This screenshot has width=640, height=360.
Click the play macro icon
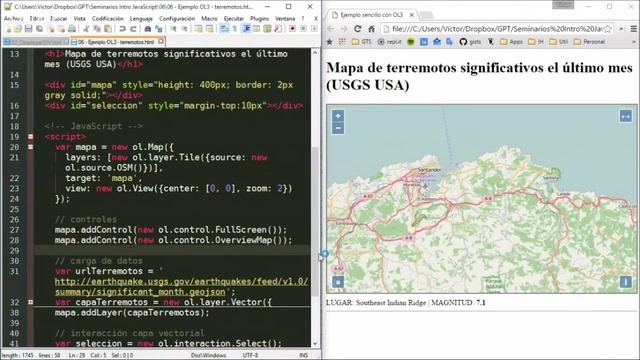(x=314, y=29)
